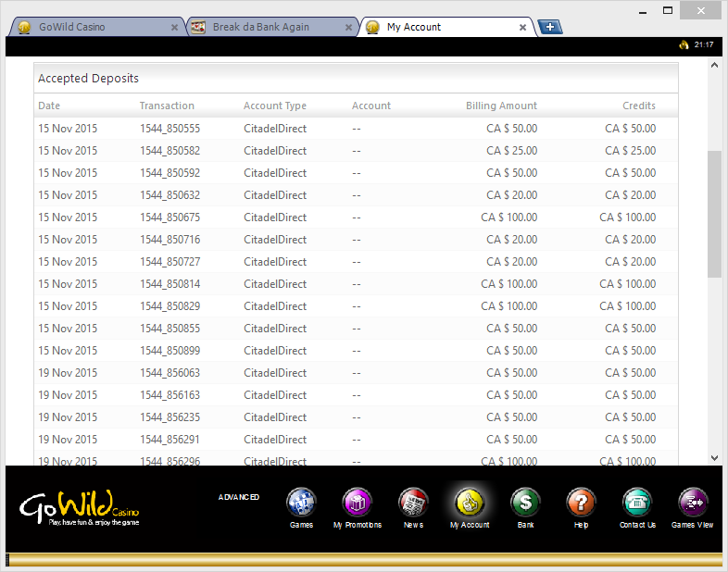728x572 pixels.
Task: Open the My Account thumbs-up icon
Action: tap(470, 503)
